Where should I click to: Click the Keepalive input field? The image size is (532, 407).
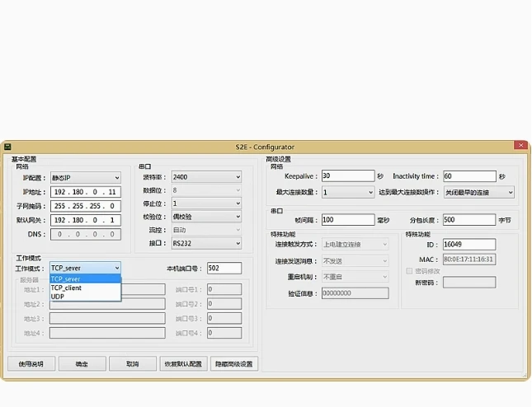347,175
